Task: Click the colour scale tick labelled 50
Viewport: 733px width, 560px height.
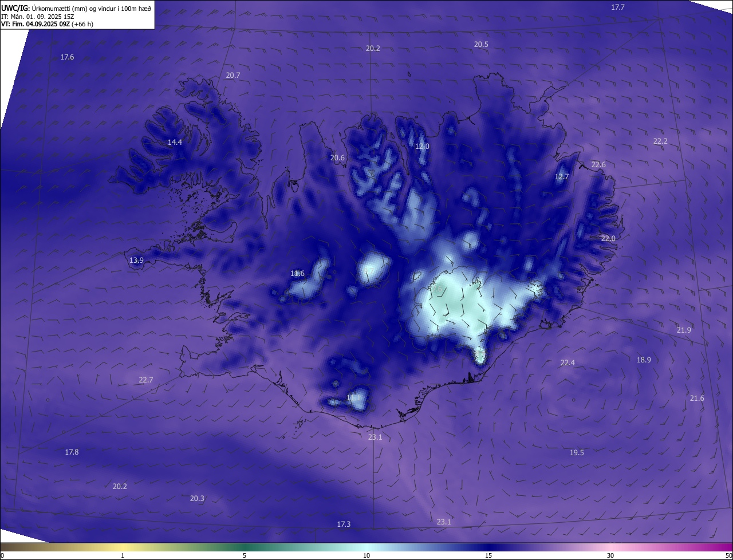Action: 728,555
